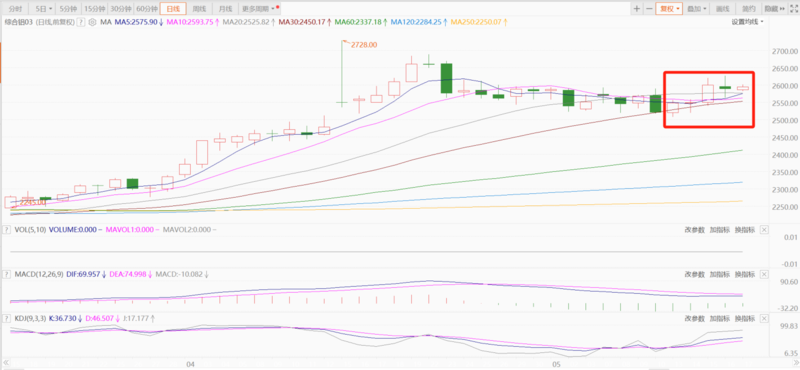Close the VOL indicator panel
Viewport: 800px width, 370px height.
764,230
